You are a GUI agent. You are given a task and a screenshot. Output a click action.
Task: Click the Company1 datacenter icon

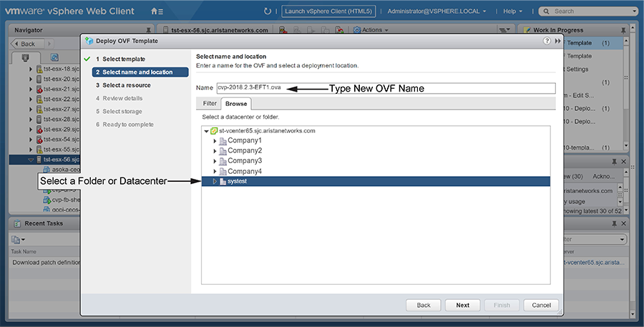coord(223,141)
